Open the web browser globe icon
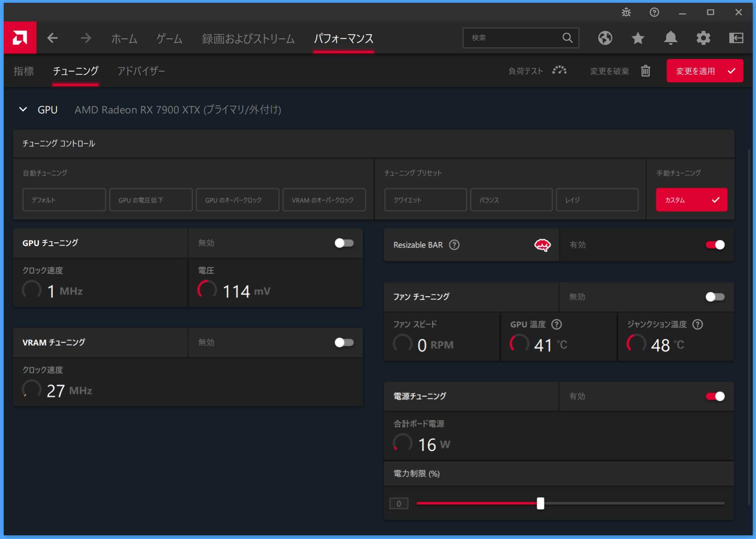The width and height of the screenshot is (756, 539). click(605, 38)
